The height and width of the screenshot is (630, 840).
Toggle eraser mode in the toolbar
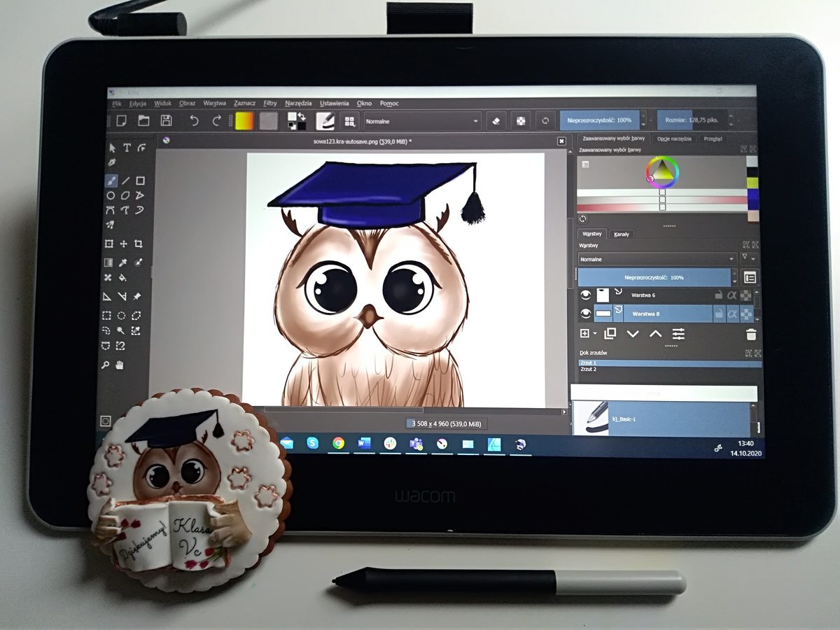point(496,120)
